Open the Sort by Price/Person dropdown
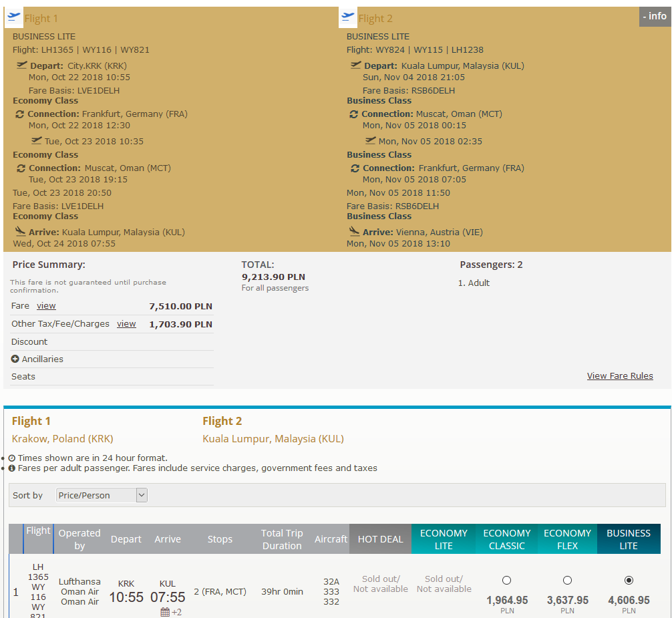Viewport: 672px width, 618px height. (x=102, y=495)
